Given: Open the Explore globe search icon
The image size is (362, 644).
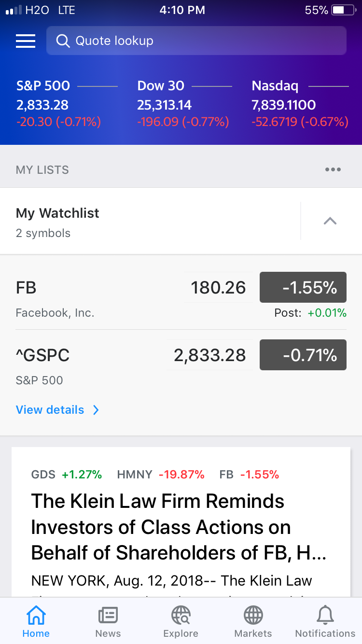Looking at the screenshot, I should pos(181,615).
